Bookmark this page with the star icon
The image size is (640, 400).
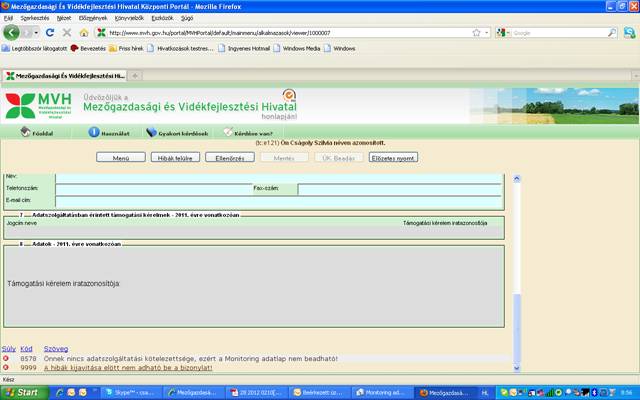click(x=476, y=33)
